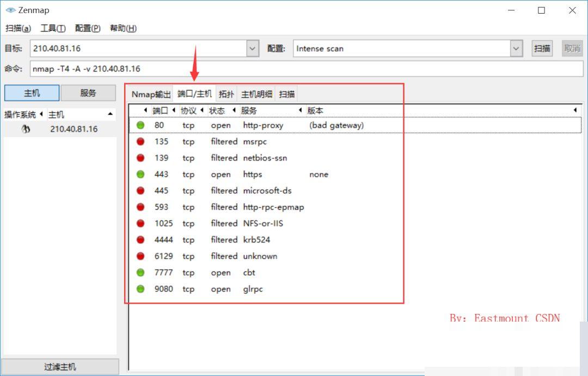This screenshot has height=376, width=588.
Task: Click the nmap -T4 -A -v command field
Action: pyautogui.click(x=307, y=69)
